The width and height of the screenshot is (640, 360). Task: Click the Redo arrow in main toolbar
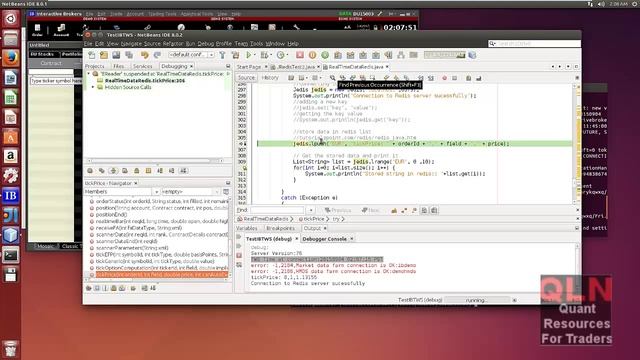[x=157, y=55]
